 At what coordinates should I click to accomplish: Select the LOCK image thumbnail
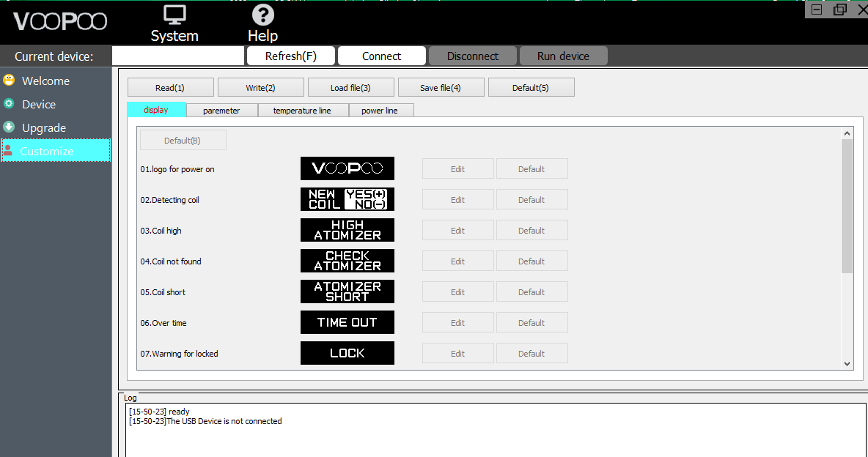[347, 353]
